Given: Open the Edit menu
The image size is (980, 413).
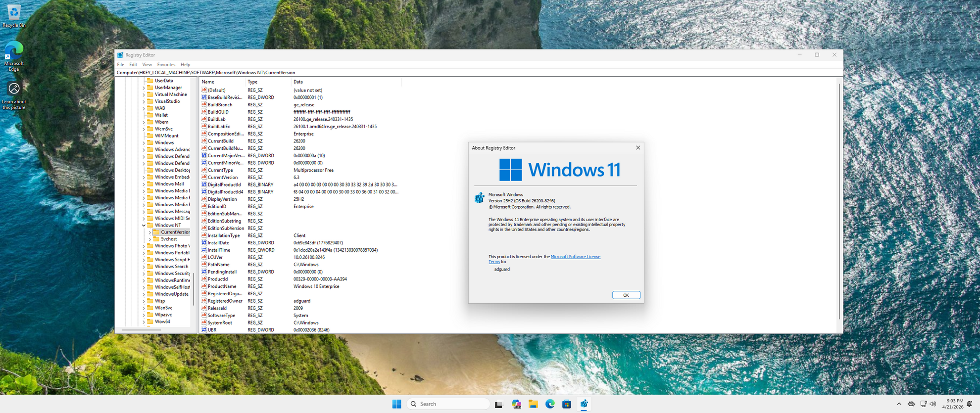Looking at the screenshot, I should [133, 65].
